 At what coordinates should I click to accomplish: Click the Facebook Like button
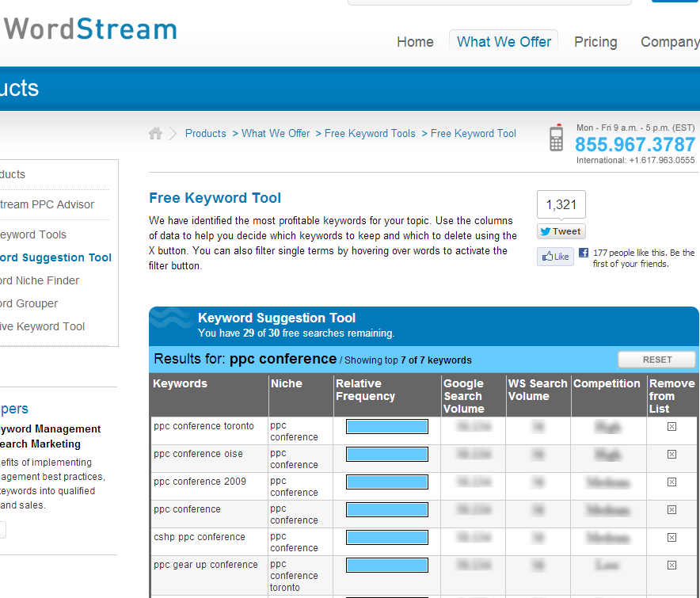coord(555,257)
